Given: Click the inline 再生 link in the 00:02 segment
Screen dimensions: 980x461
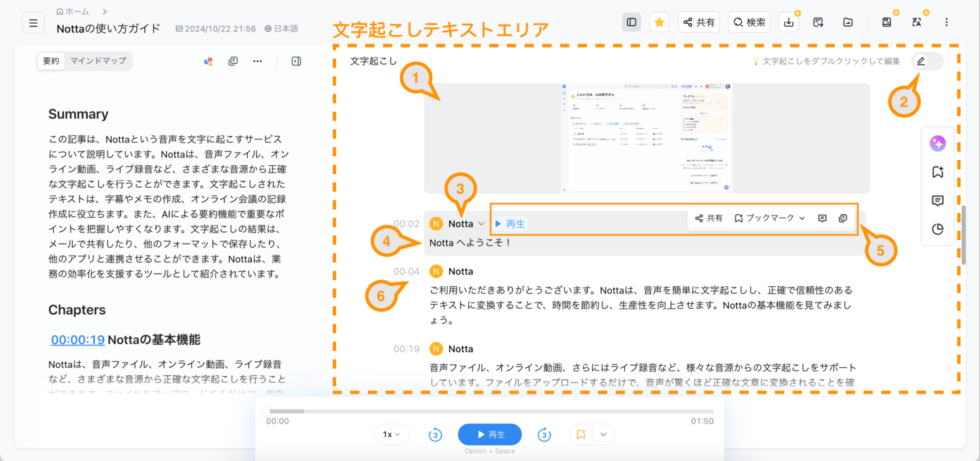Looking at the screenshot, I should click(x=510, y=224).
